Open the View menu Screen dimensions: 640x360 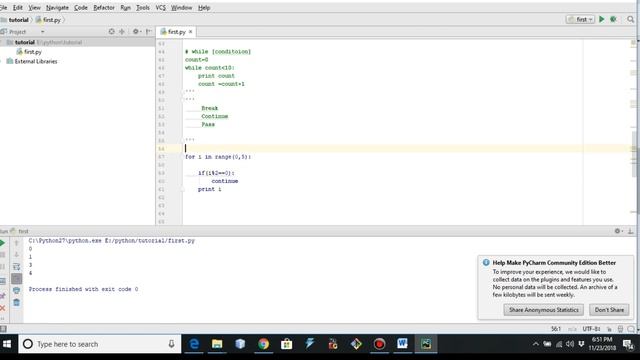point(34,7)
